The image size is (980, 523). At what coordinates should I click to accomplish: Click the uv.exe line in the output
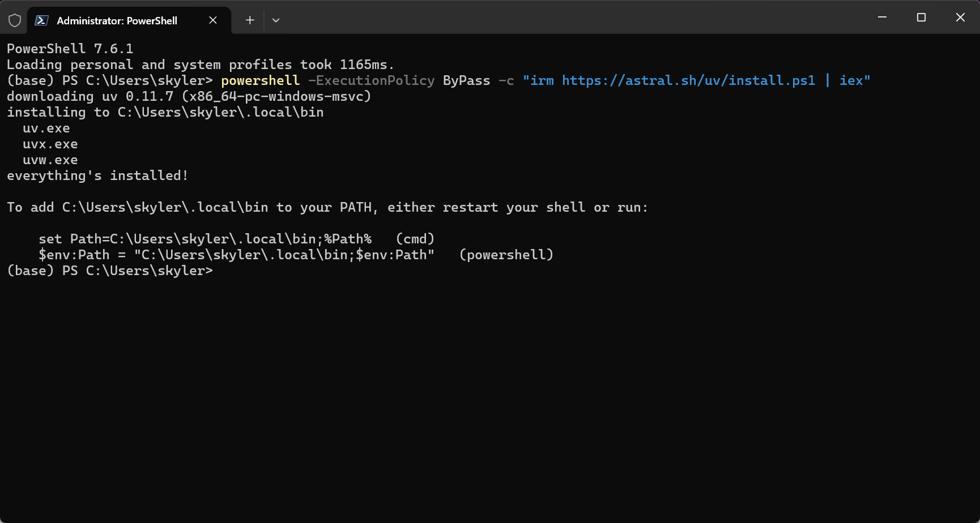pos(46,128)
